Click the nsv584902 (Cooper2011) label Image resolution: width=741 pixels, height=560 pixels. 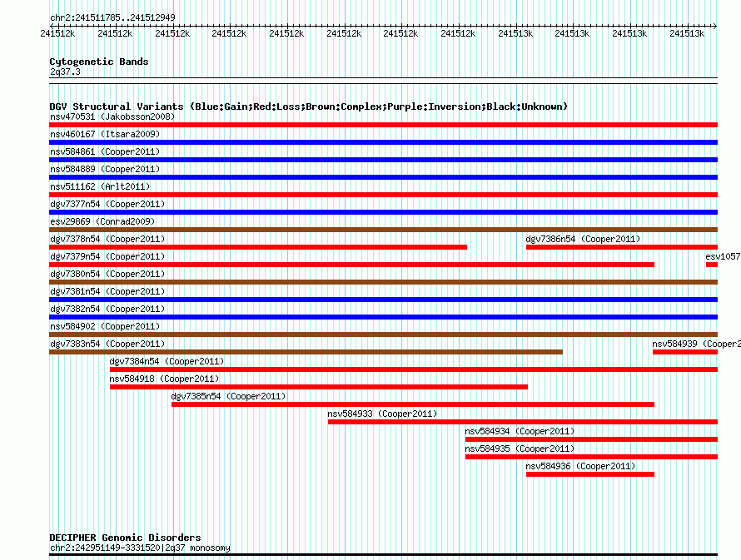coord(105,326)
